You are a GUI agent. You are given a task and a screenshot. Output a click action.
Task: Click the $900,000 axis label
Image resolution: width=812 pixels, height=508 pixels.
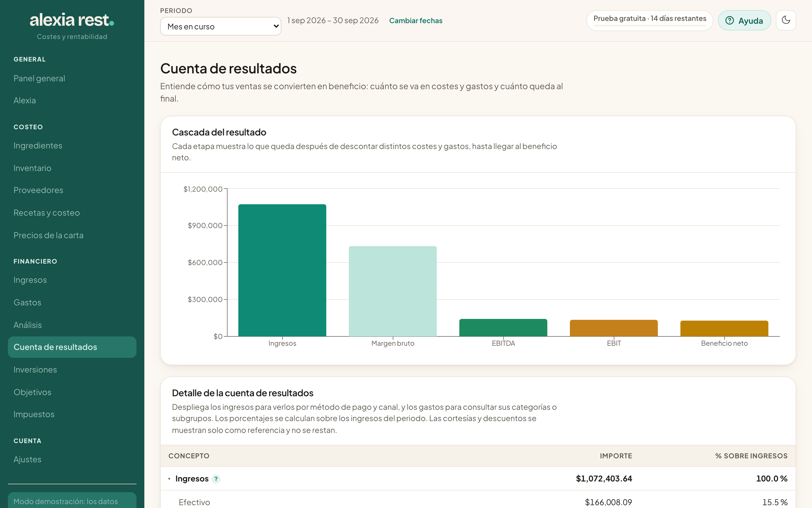coord(205,225)
